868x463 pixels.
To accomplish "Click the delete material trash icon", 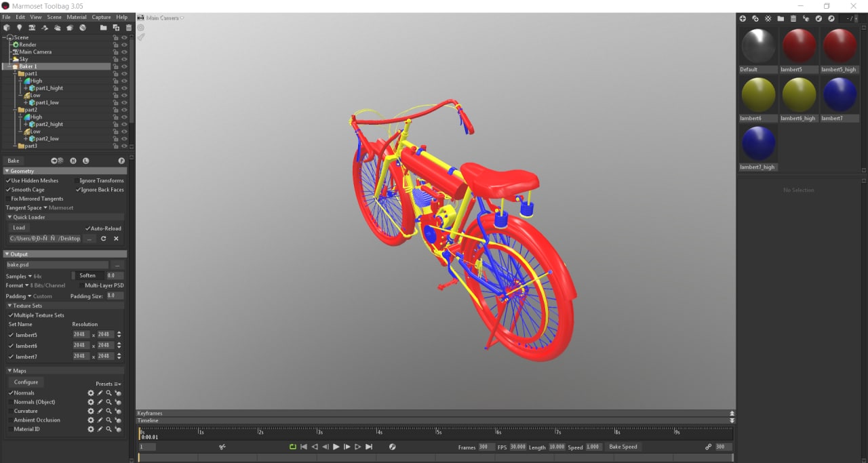I will pos(793,18).
